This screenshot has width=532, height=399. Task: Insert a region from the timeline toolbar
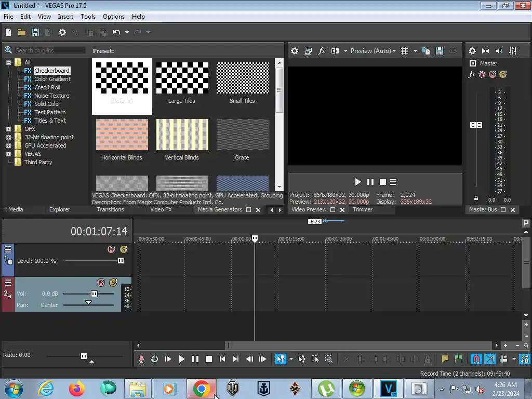coord(458,359)
